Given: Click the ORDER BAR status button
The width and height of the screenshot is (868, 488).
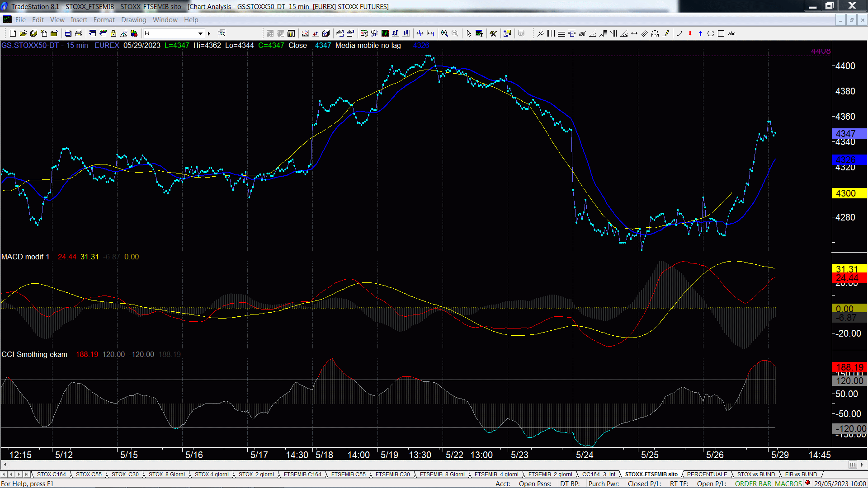Looking at the screenshot, I should coord(753,484).
